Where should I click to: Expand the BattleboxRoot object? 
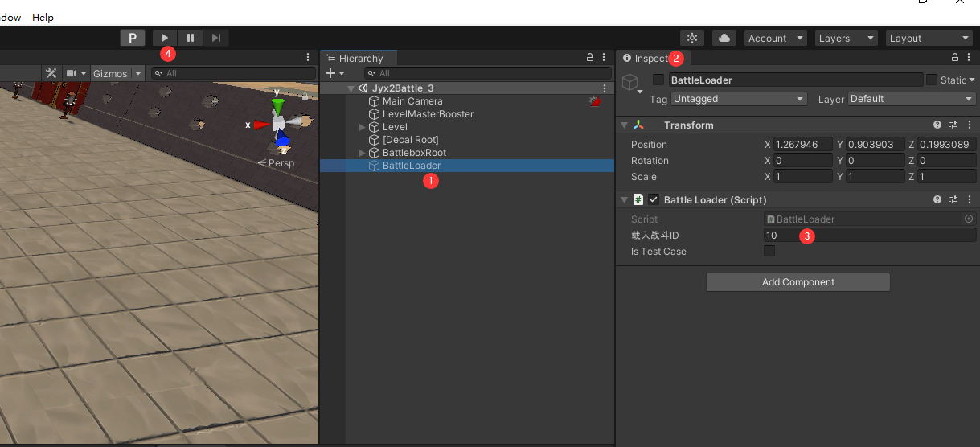coord(363,153)
